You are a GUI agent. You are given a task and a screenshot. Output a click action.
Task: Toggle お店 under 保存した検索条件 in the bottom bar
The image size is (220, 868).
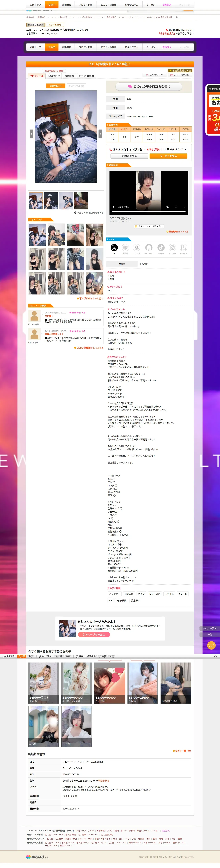[x=111, y=656]
